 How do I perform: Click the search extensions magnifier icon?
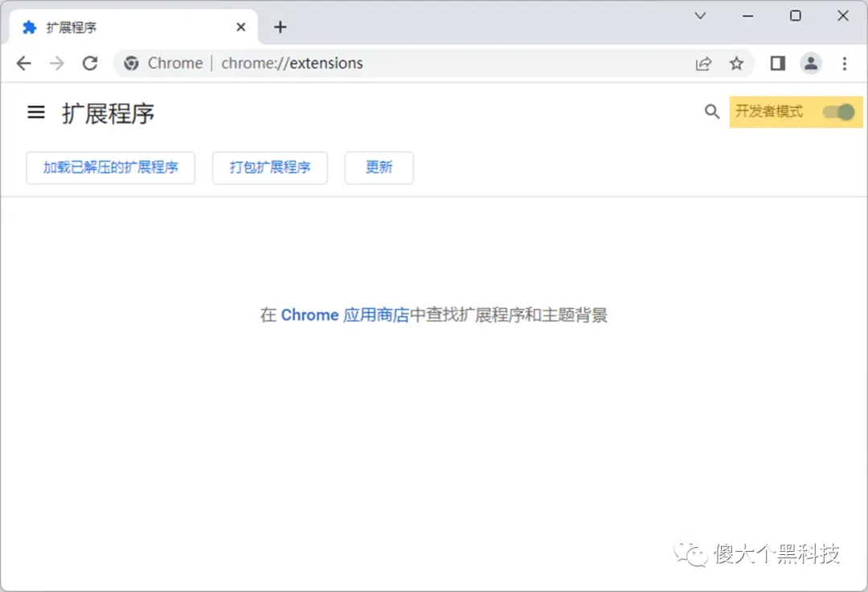point(712,112)
